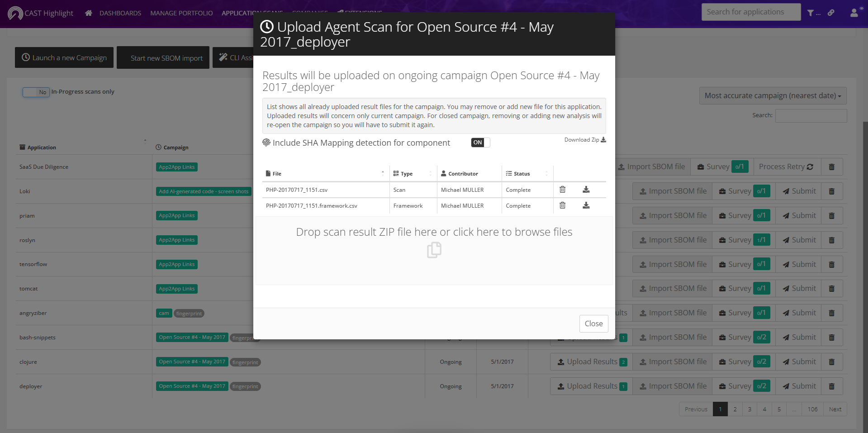This screenshot has width=868, height=433.
Task: Delete the deployer application row
Action: tap(831, 386)
